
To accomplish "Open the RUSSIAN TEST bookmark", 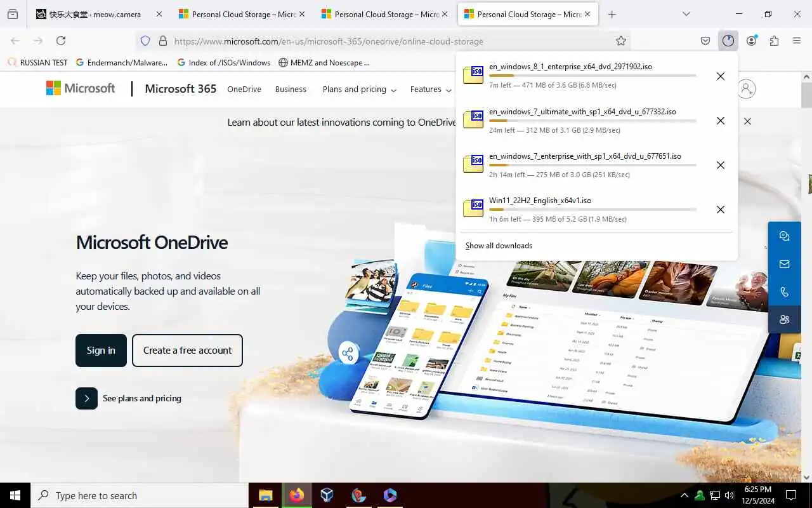I will coord(37,63).
